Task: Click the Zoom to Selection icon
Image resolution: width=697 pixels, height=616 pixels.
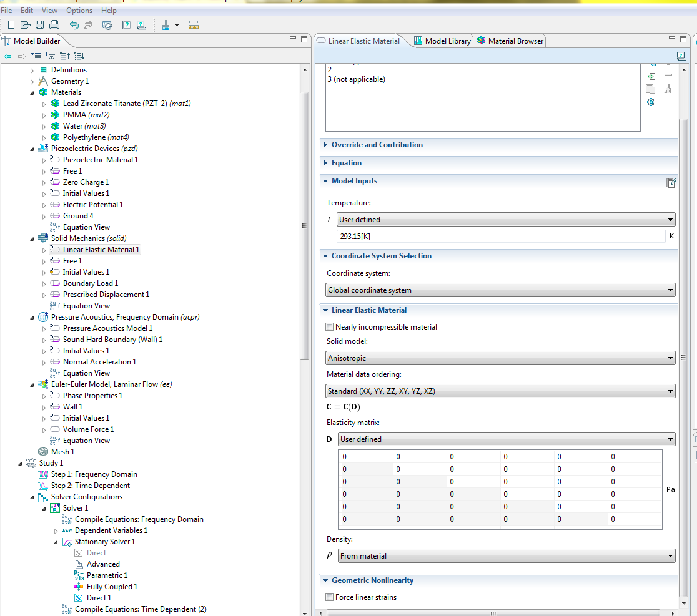Action: point(651,102)
